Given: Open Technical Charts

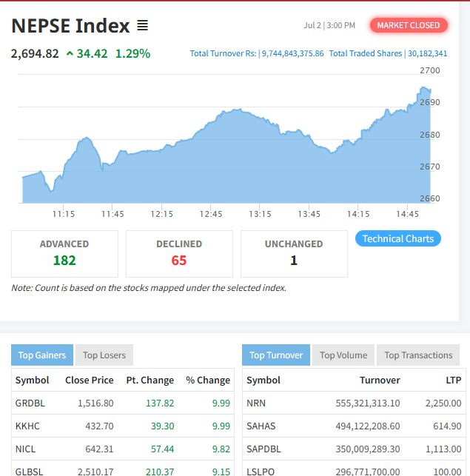Looking at the screenshot, I should [398, 238].
